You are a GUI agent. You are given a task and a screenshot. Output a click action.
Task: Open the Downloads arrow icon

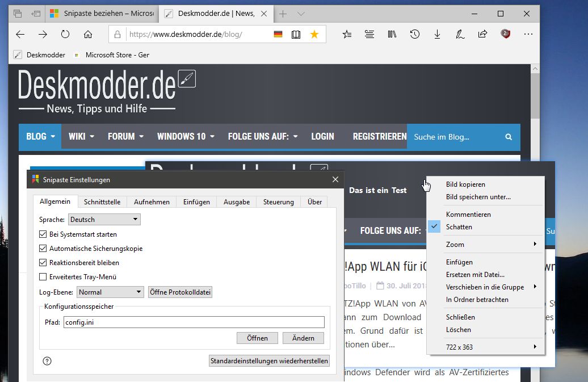[x=437, y=35]
